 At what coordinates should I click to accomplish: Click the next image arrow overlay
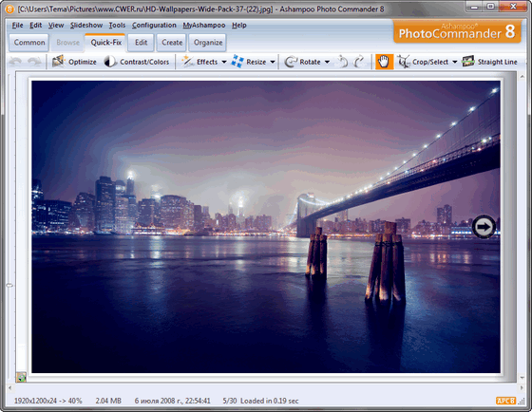click(x=484, y=227)
